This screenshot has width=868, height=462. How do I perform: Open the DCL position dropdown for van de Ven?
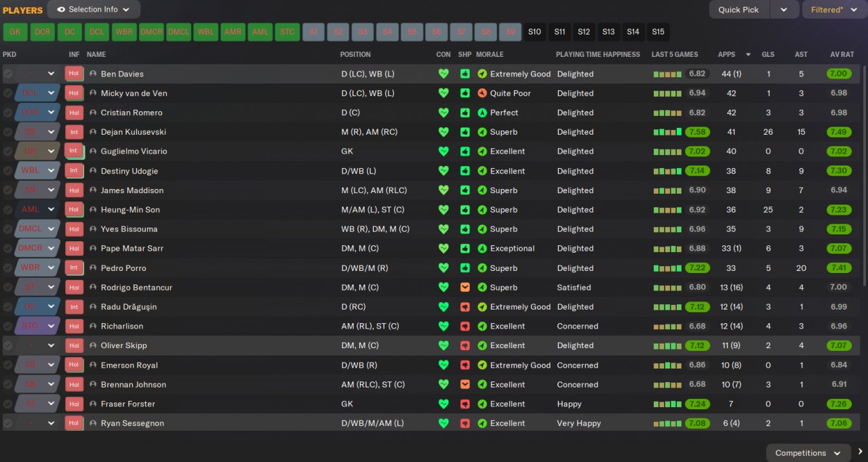[x=51, y=93]
